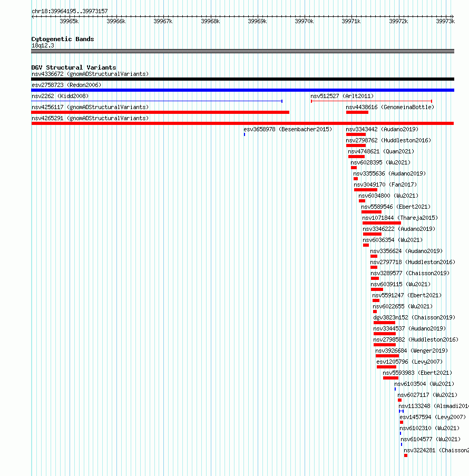Click the red nsv1071844 variant bar

(x=382, y=223)
